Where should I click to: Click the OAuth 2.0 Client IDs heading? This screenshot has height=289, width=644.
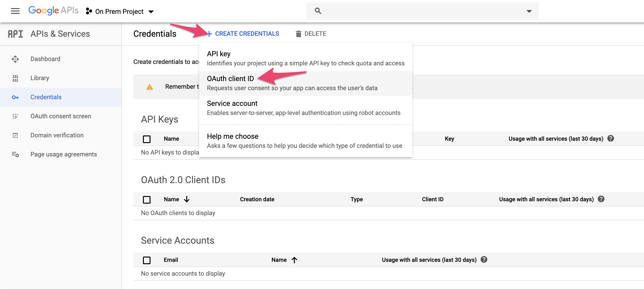[183, 180]
